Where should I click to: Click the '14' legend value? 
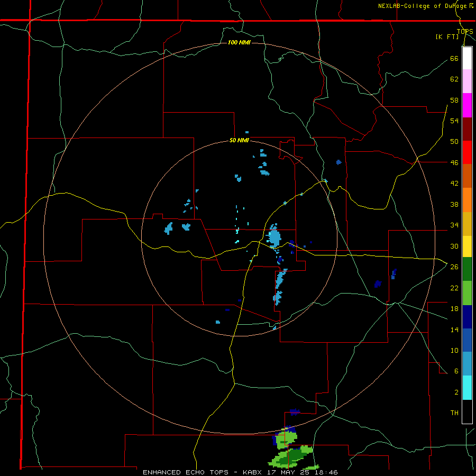tap(454, 329)
